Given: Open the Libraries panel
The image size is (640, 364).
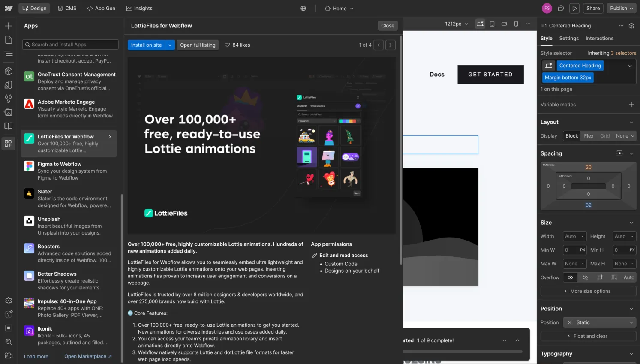Looking at the screenshot, I should pos(9,126).
